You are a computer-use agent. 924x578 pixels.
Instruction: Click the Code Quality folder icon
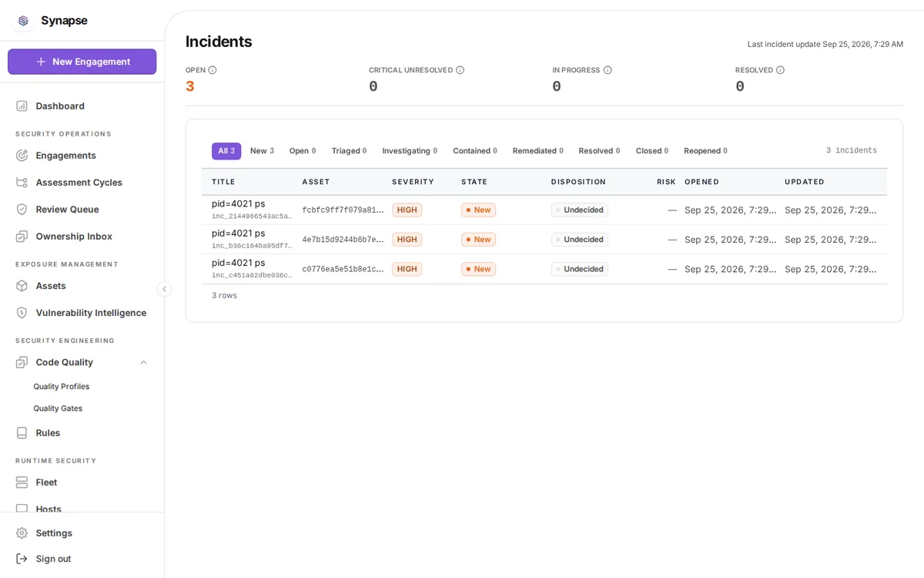(x=22, y=361)
